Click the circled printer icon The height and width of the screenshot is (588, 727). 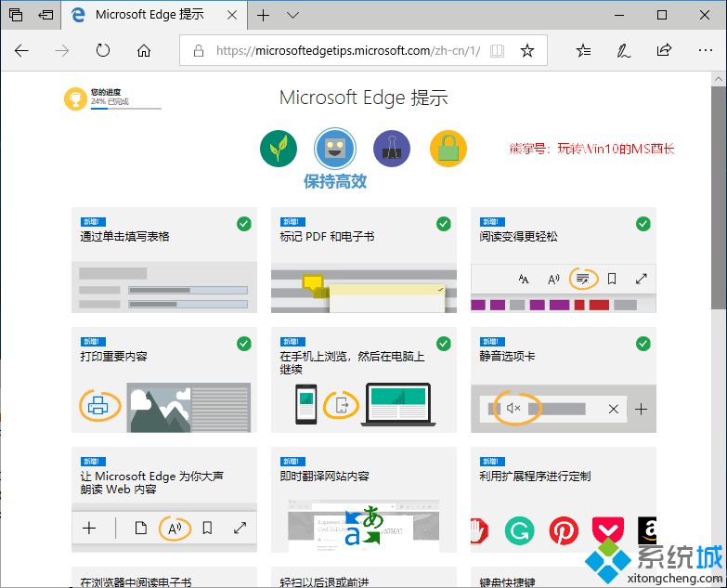tap(99, 406)
